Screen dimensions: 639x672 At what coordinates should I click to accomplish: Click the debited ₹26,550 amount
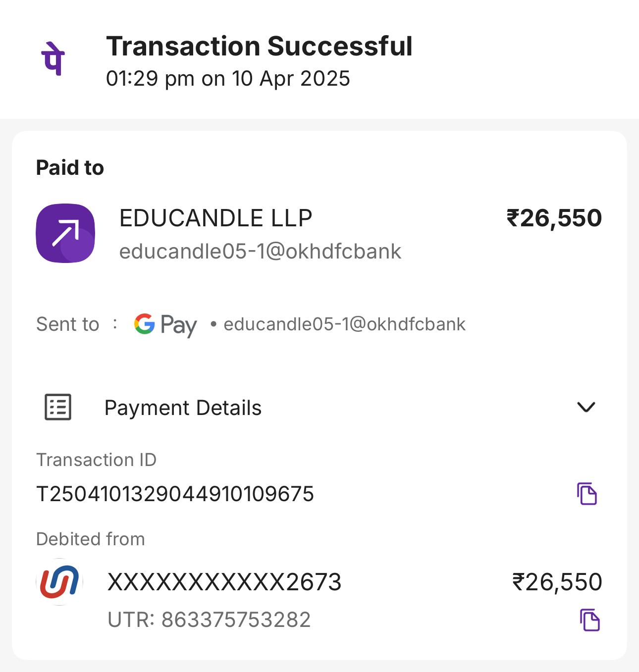557,582
